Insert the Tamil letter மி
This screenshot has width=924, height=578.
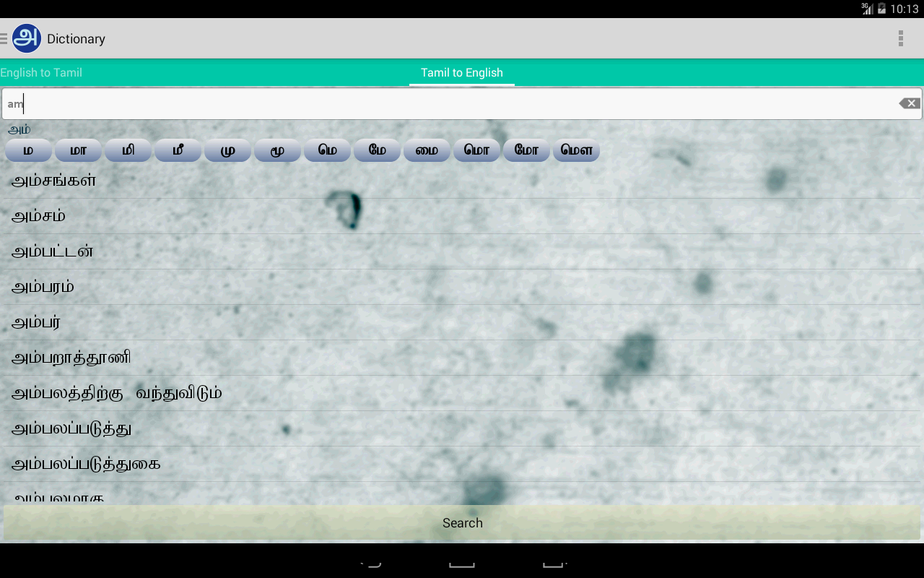(128, 150)
